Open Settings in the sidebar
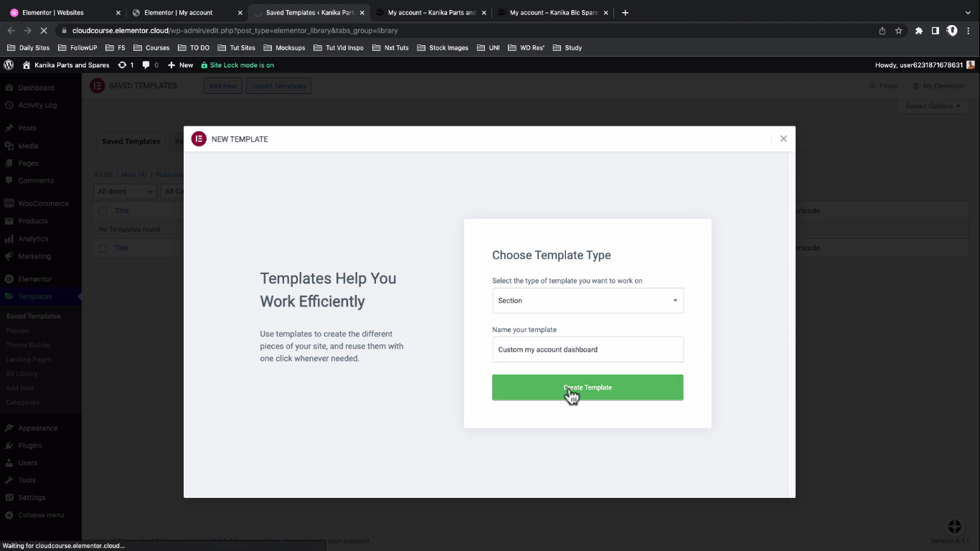 (x=32, y=497)
